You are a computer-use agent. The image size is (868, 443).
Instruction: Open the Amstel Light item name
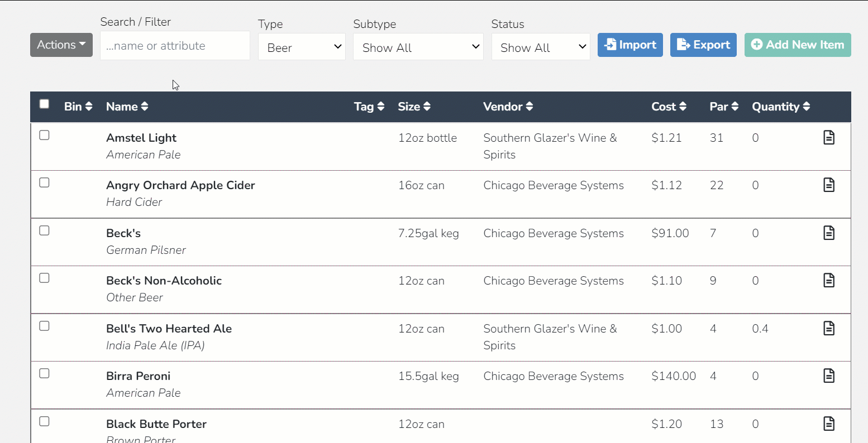(x=141, y=138)
